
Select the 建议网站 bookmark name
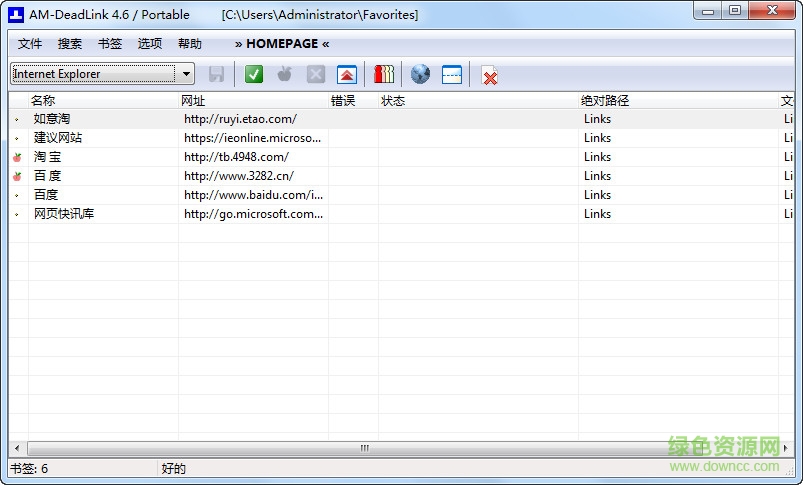[x=58, y=138]
